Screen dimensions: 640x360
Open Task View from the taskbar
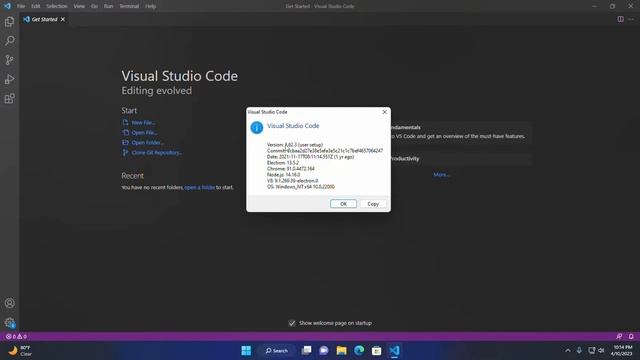pyautogui.click(x=306, y=351)
